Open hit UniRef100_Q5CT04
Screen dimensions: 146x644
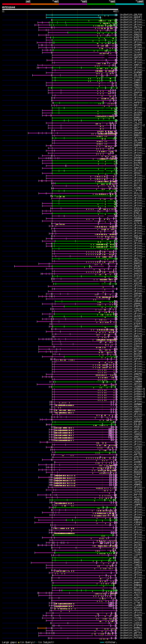(x=131, y=27)
